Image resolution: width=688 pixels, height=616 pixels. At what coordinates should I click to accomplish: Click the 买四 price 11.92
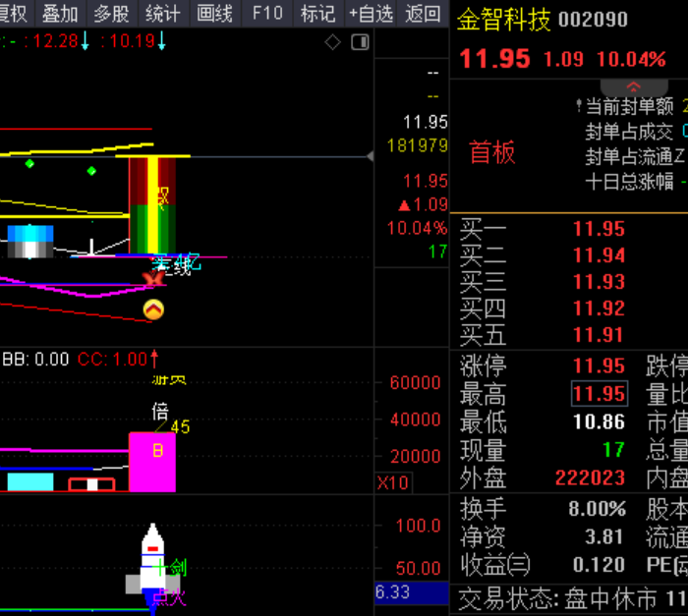599,308
